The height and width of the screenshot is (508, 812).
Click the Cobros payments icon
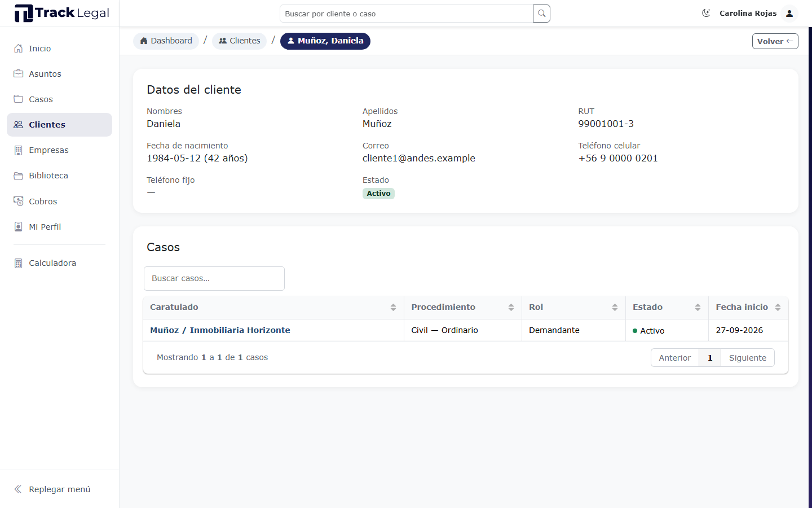pyautogui.click(x=19, y=202)
